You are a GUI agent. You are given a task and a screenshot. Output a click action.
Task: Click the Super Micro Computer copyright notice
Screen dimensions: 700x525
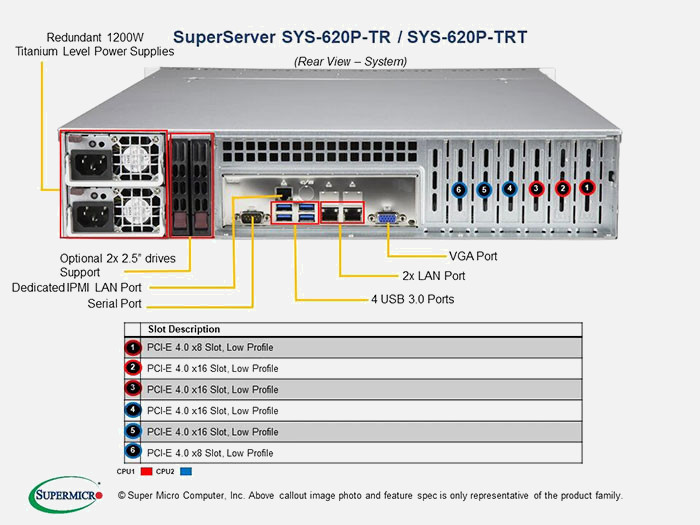pos(370,496)
